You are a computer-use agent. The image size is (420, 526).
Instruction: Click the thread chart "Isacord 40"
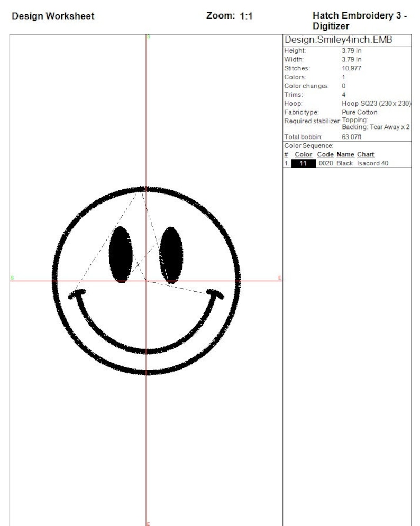point(373,163)
